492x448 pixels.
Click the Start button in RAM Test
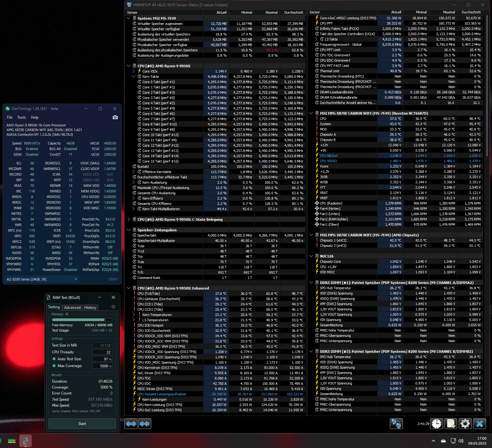tap(82, 424)
